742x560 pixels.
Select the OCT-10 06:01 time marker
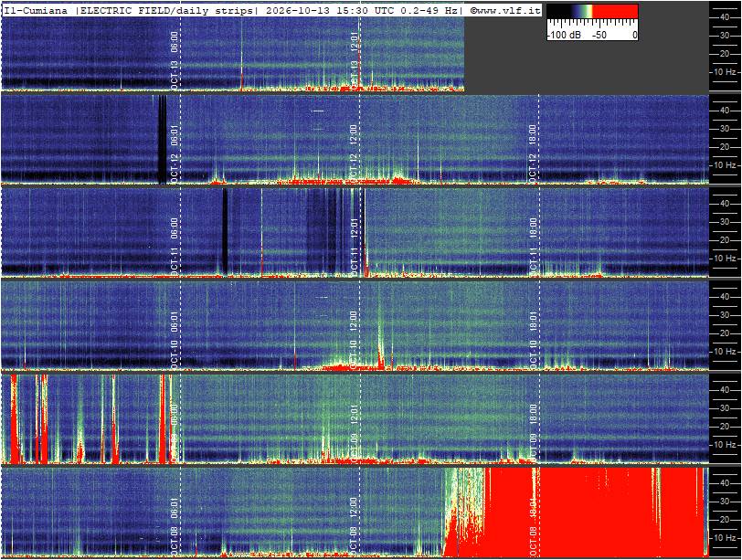(x=175, y=340)
